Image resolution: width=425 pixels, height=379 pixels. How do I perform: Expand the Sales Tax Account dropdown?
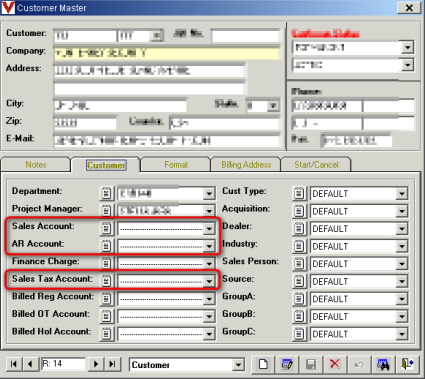point(209,281)
